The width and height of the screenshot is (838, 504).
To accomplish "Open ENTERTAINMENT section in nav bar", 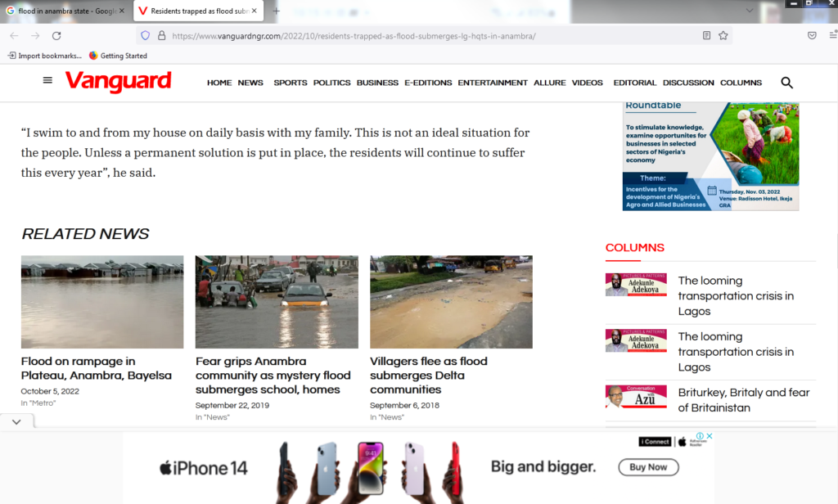I will point(493,83).
